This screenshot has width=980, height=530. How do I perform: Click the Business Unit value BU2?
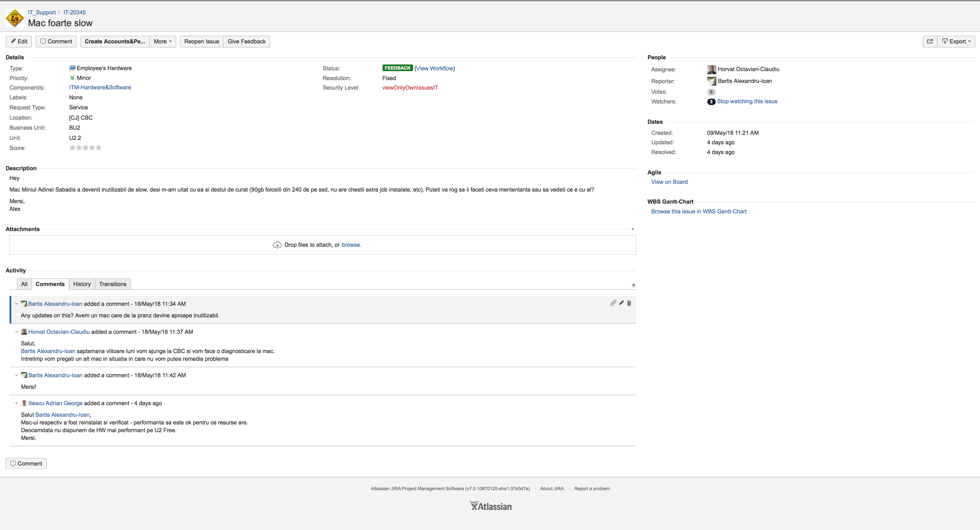[x=75, y=128]
